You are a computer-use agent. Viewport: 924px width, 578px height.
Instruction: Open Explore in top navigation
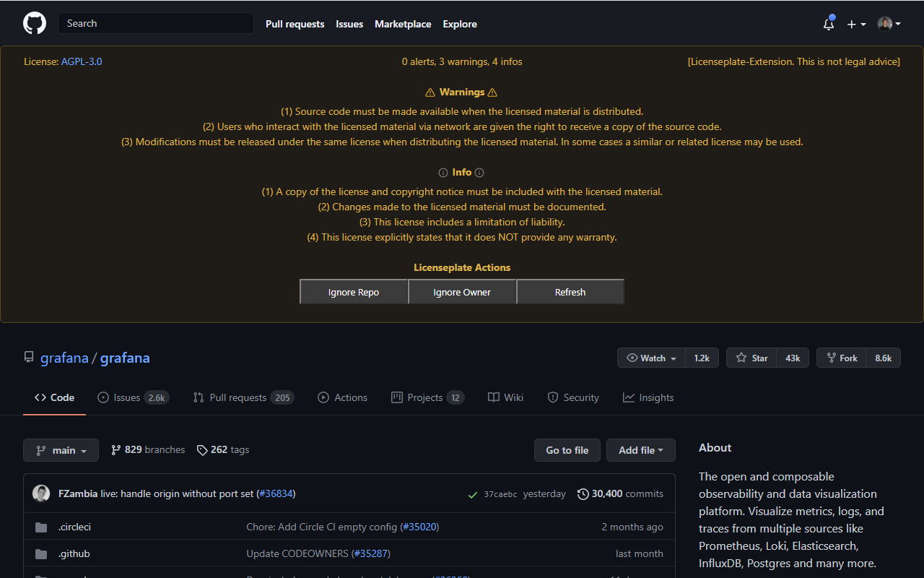point(460,24)
